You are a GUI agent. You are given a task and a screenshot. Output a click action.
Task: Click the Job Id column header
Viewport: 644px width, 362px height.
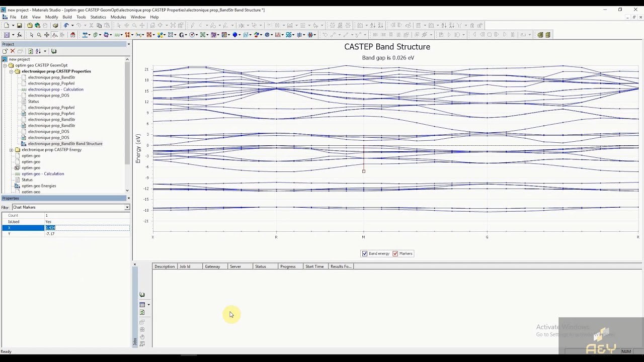[190, 266]
